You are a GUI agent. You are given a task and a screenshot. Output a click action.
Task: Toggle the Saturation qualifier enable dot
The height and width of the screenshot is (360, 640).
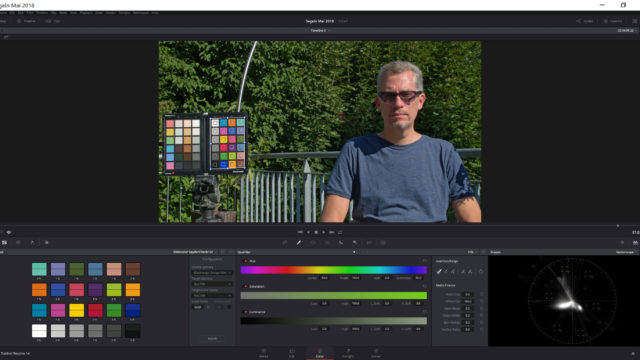pos(245,287)
